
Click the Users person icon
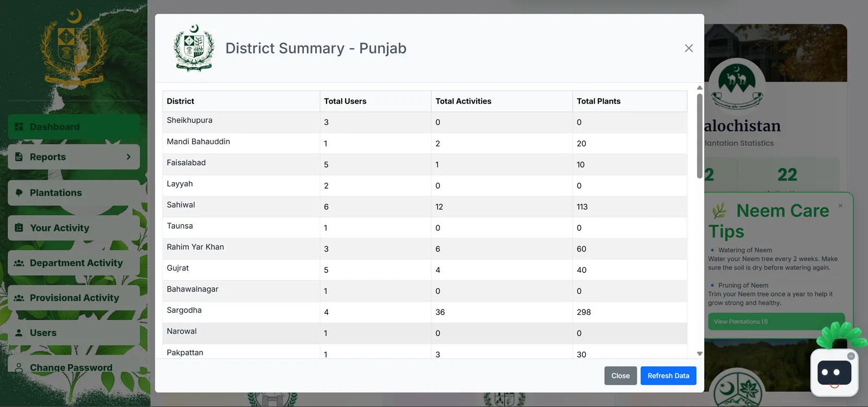(19, 333)
